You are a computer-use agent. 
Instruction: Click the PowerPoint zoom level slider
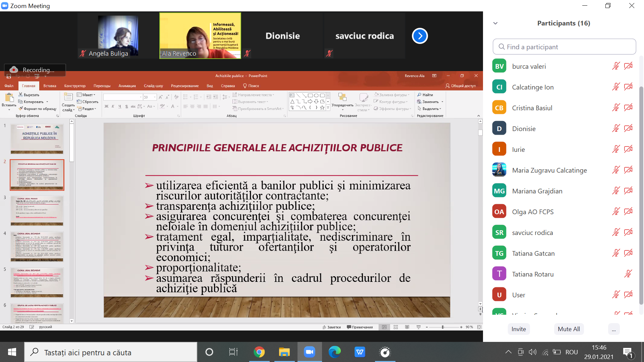pos(443,327)
